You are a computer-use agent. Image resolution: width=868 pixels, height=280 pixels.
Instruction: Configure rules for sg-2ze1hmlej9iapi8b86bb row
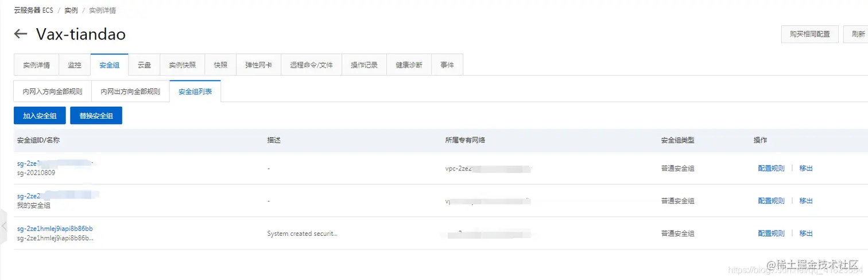click(x=771, y=234)
